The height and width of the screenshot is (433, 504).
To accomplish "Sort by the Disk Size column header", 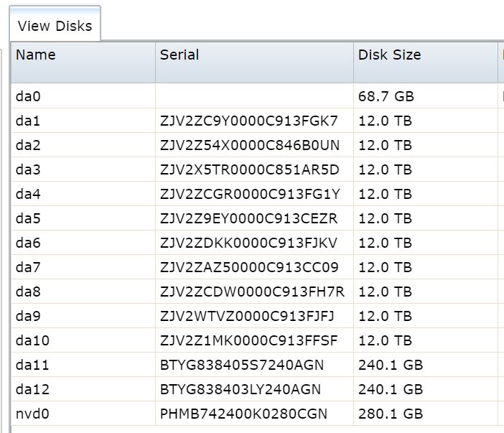I will 426,62.
